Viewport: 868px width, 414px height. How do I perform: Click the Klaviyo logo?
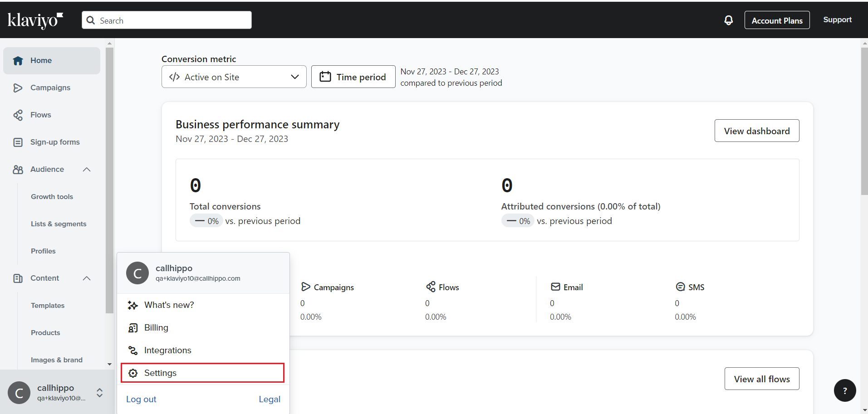(x=35, y=20)
